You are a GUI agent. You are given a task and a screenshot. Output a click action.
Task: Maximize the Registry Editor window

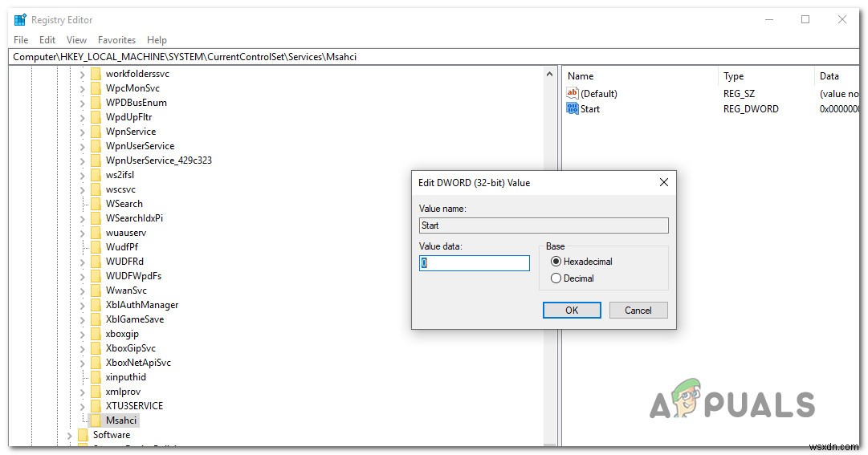pyautogui.click(x=805, y=19)
